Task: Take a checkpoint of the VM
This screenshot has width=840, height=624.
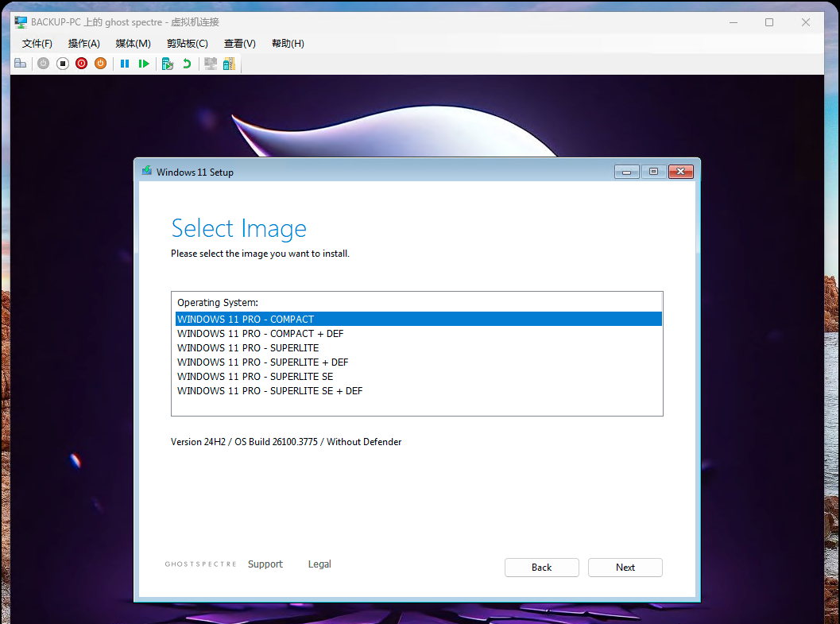Action: pos(166,63)
